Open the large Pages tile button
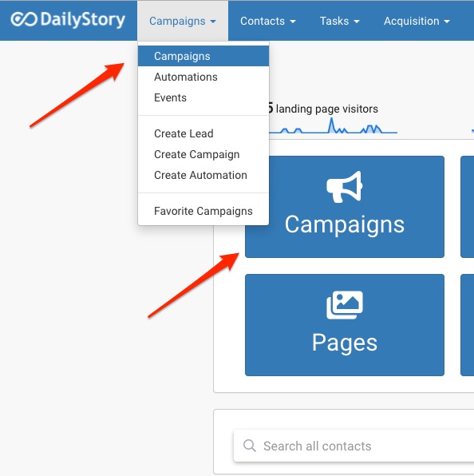 (x=345, y=325)
